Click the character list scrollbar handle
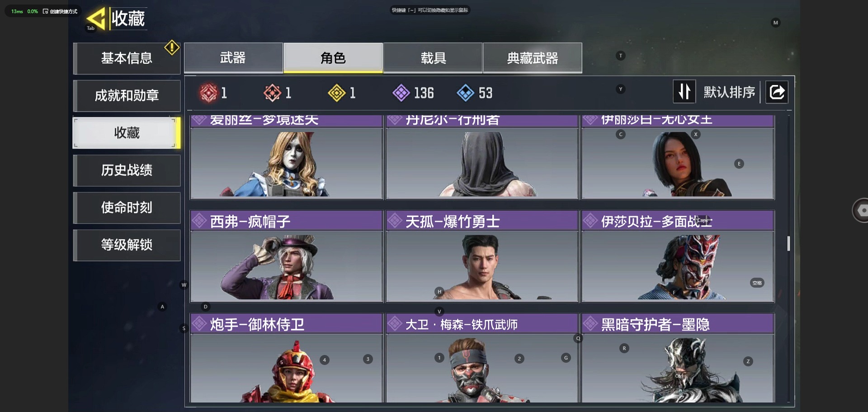This screenshot has width=868, height=412. pyautogui.click(x=788, y=243)
